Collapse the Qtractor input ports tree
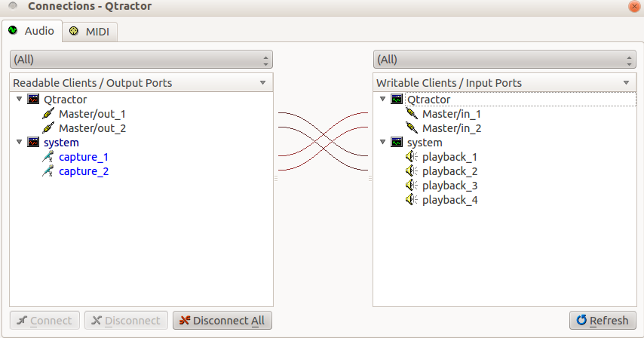 click(383, 99)
